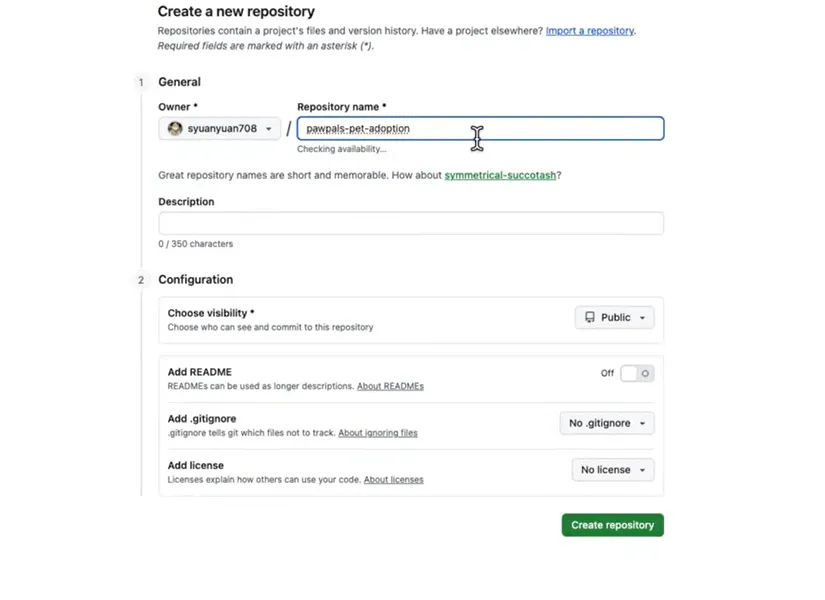The width and height of the screenshot is (825, 600).
Task: Follow the Import a repository link
Action: pyautogui.click(x=590, y=31)
